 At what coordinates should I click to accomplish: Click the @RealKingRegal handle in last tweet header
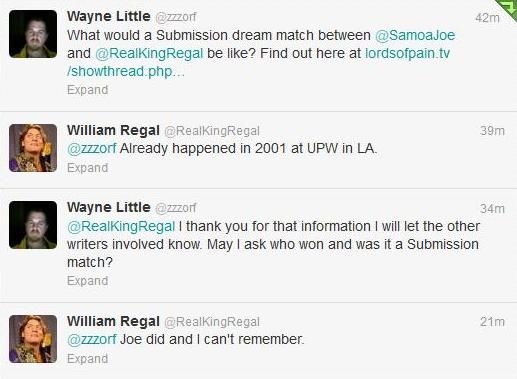[212, 322]
